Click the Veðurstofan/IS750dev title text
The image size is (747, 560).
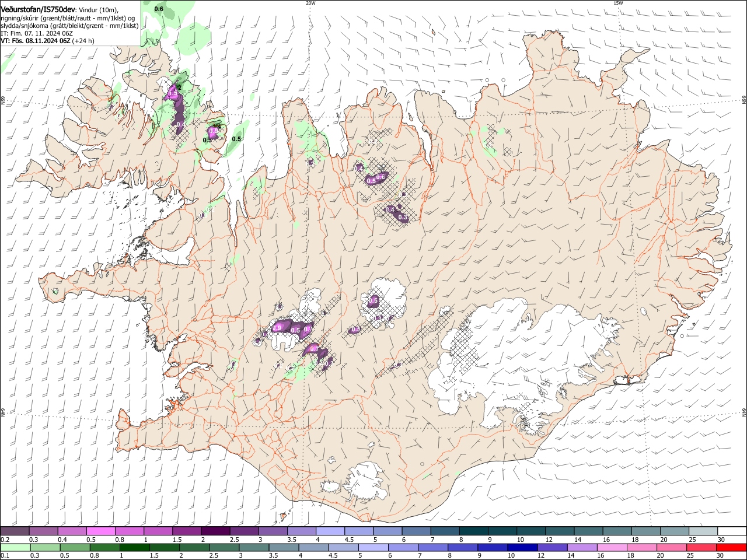click(x=38, y=10)
